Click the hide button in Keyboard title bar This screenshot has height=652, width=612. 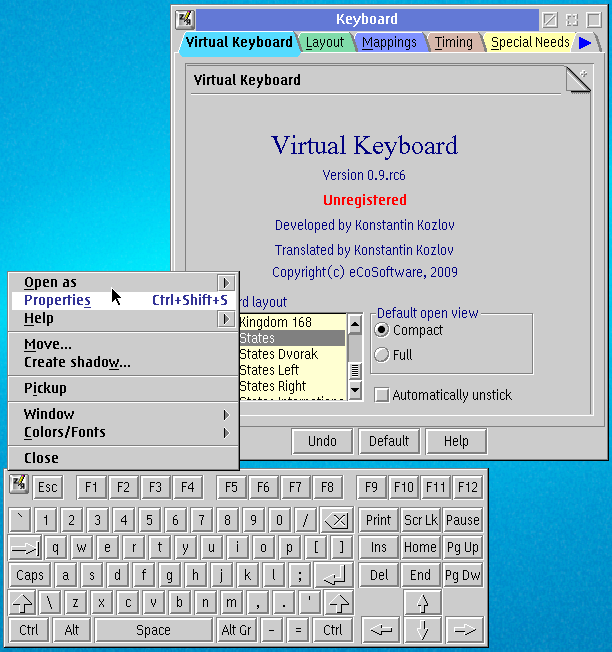click(x=550, y=20)
